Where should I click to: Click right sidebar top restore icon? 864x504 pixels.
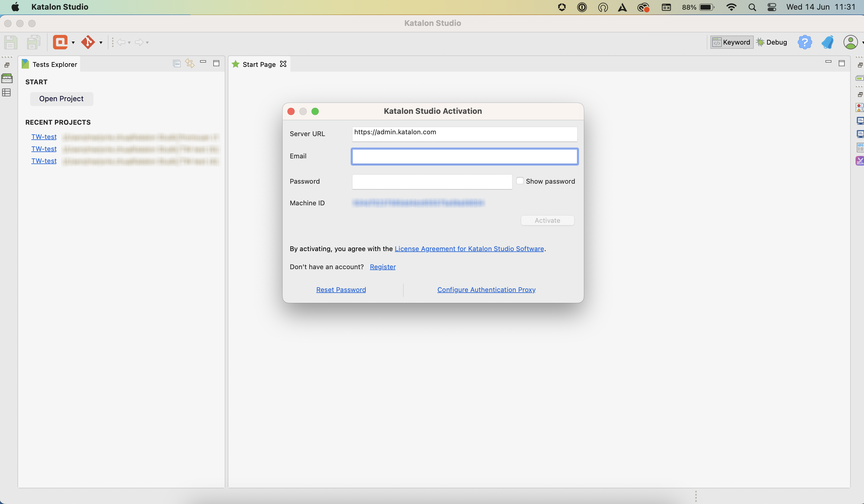[859, 65]
